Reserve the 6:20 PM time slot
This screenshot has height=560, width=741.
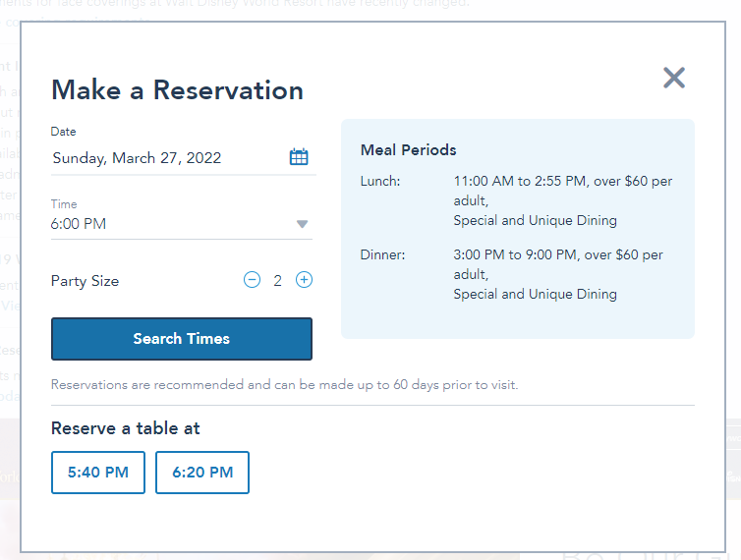(x=202, y=473)
